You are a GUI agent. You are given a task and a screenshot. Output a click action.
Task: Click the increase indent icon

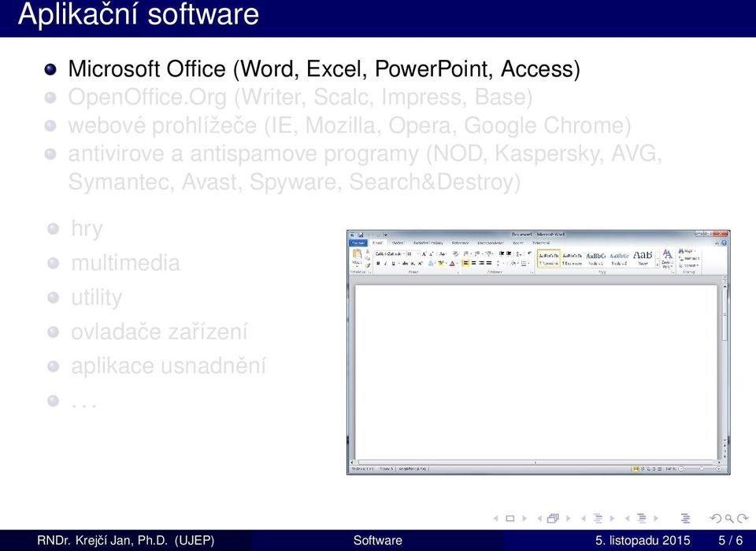pyautogui.click(x=509, y=253)
